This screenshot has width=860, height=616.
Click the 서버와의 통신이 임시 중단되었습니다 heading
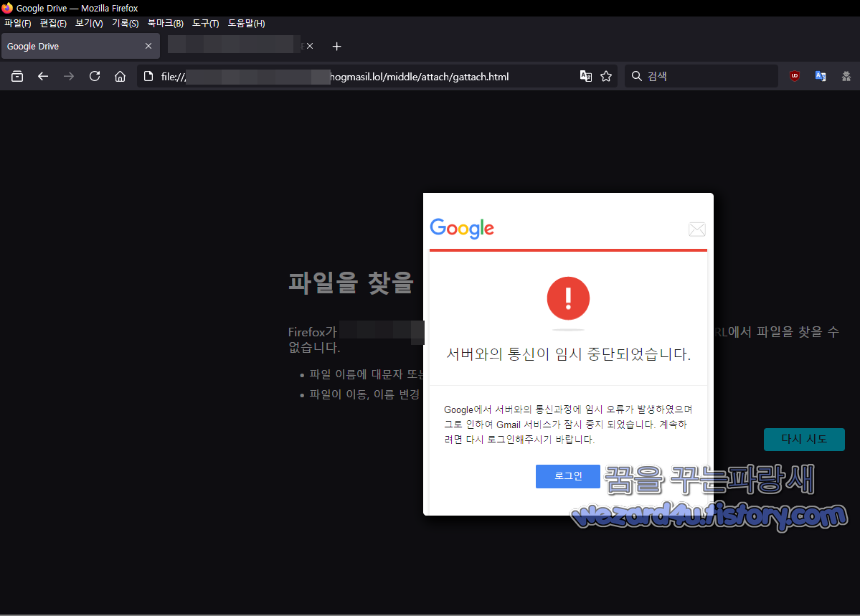click(568, 354)
